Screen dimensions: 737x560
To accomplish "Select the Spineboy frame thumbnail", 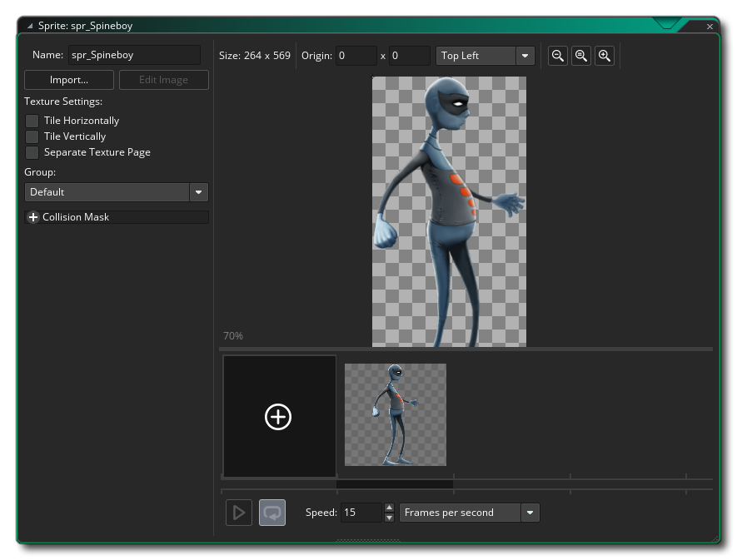I will pyautogui.click(x=396, y=414).
